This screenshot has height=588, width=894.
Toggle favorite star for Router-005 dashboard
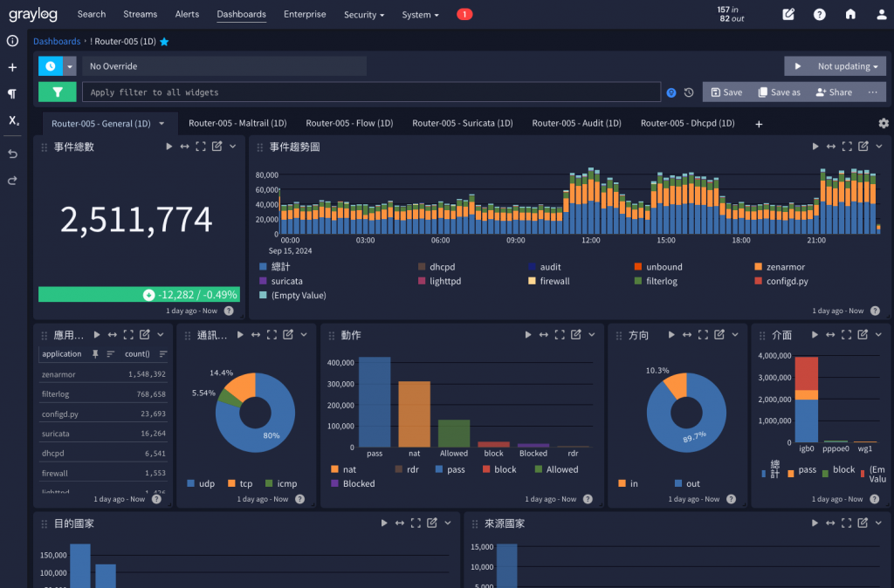pos(164,42)
